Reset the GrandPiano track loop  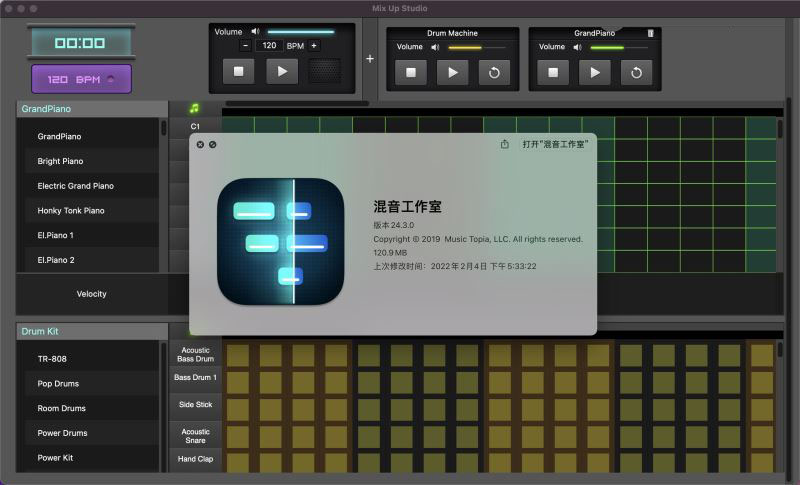click(x=636, y=72)
